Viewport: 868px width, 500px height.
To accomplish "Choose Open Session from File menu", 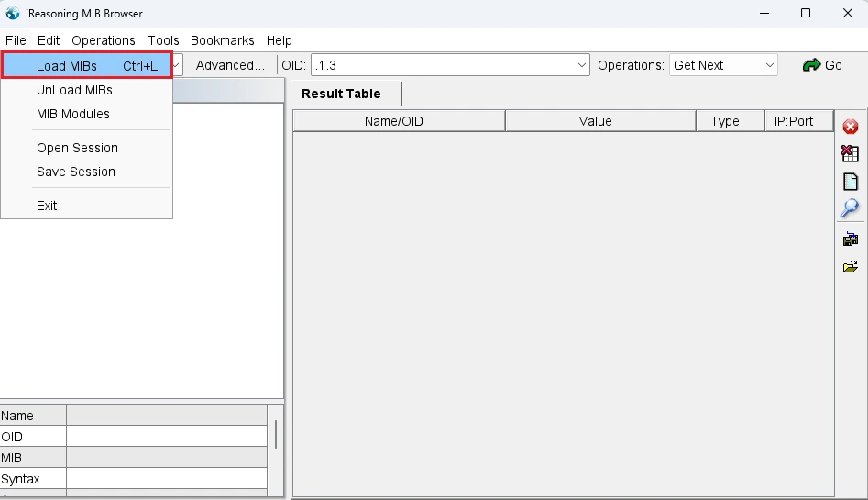I will click(87, 148).
